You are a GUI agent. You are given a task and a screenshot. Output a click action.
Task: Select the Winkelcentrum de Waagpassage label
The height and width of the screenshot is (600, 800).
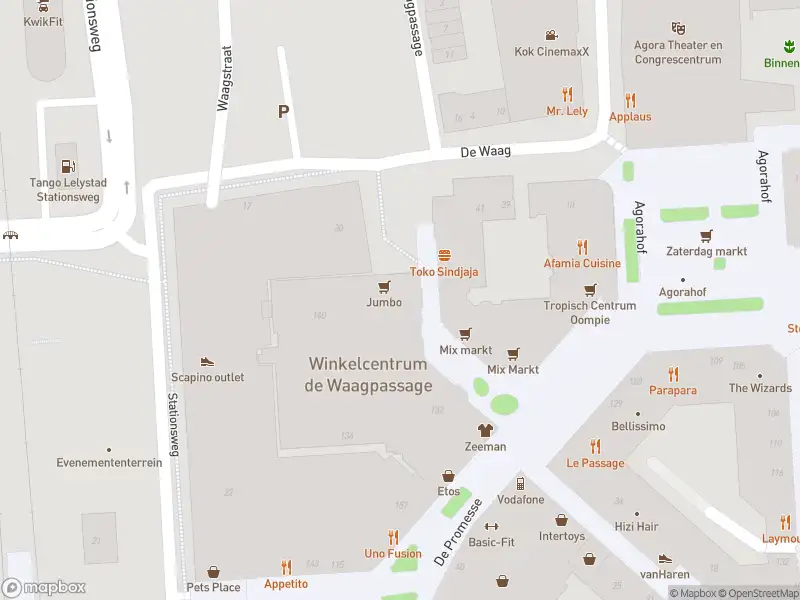click(368, 374)
